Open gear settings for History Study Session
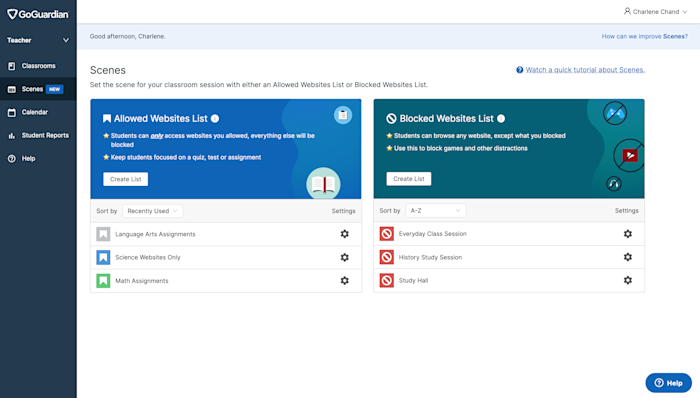Viewport: 700px width, 398px height. tap(628, 257)
